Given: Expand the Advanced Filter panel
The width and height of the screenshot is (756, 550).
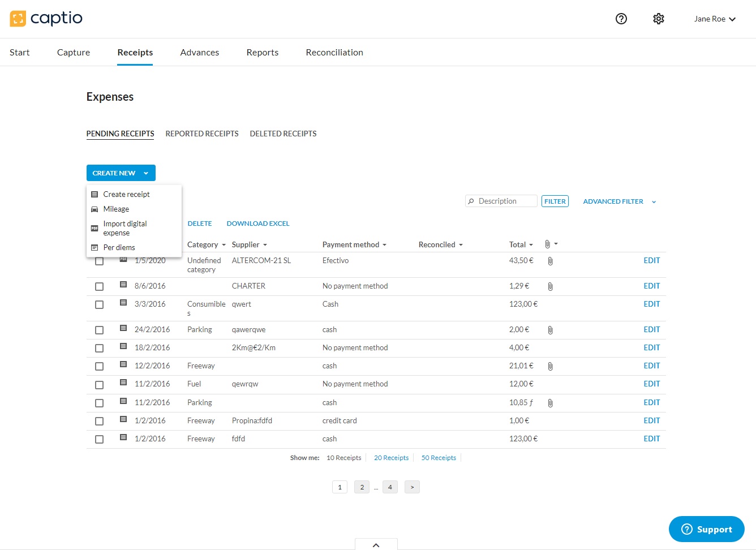Looking at the screenshot, I should point(619,201).
